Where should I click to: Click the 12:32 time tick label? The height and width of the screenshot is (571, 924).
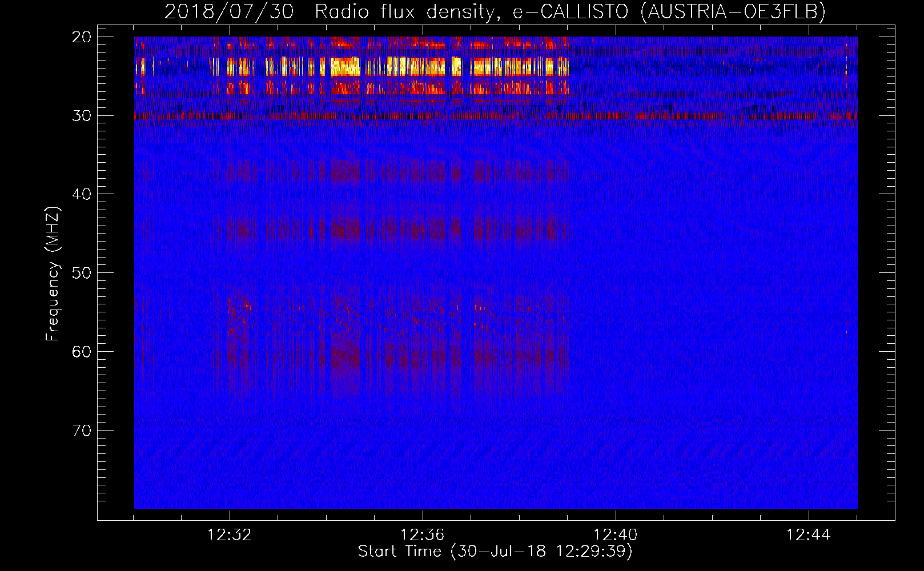click(230, 535)
